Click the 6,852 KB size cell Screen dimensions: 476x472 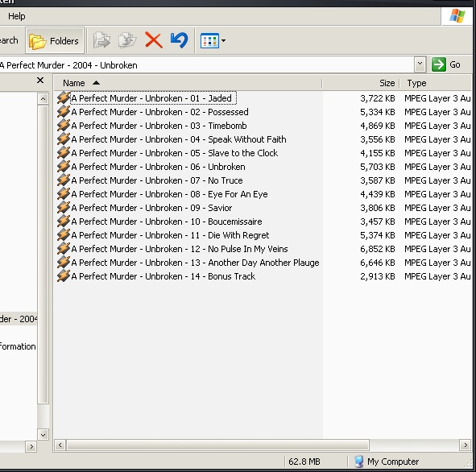click(x=378, y=249)
